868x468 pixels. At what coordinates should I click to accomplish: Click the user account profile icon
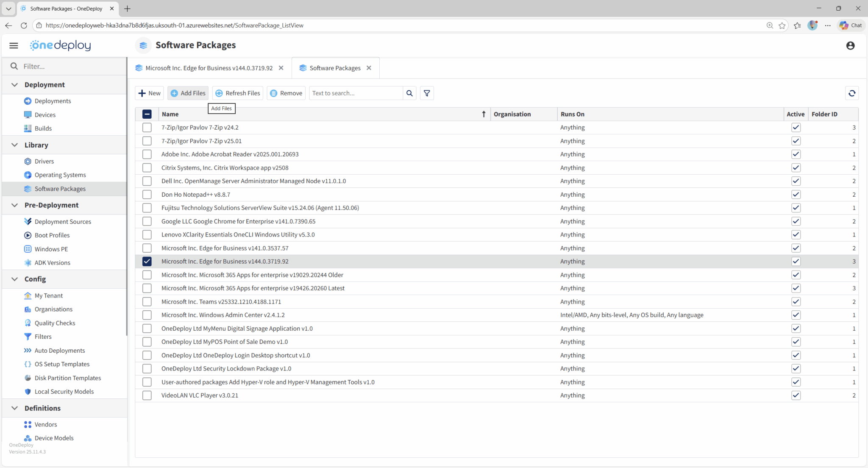850,45
